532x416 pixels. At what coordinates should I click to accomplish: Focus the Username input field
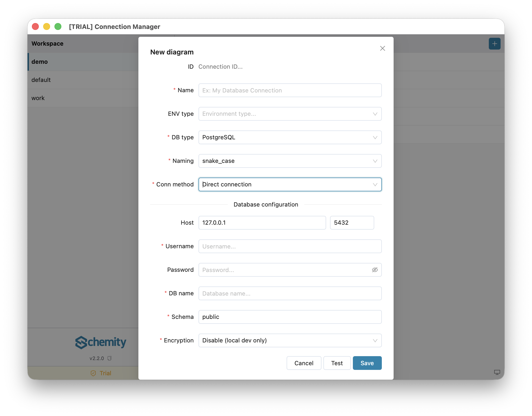[290, 246]
